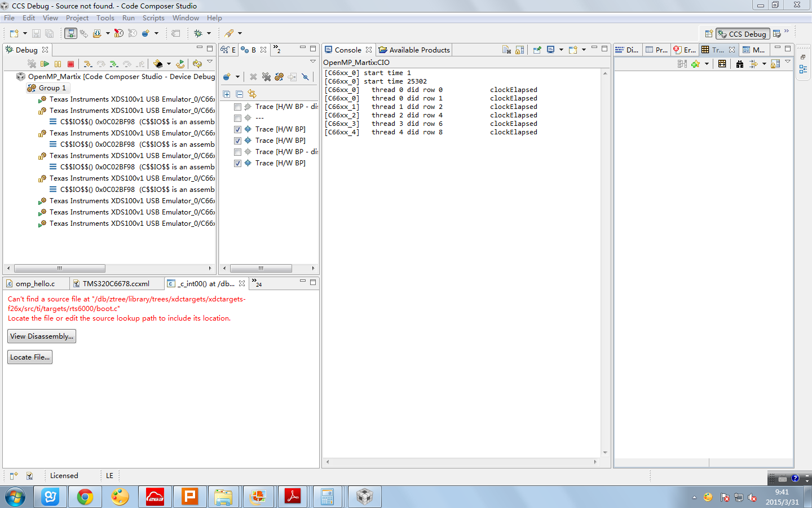This screenshot has width=812, height=508.
Task: Click the Refresh icon in Debug toolbar
Action: point(197,64)
